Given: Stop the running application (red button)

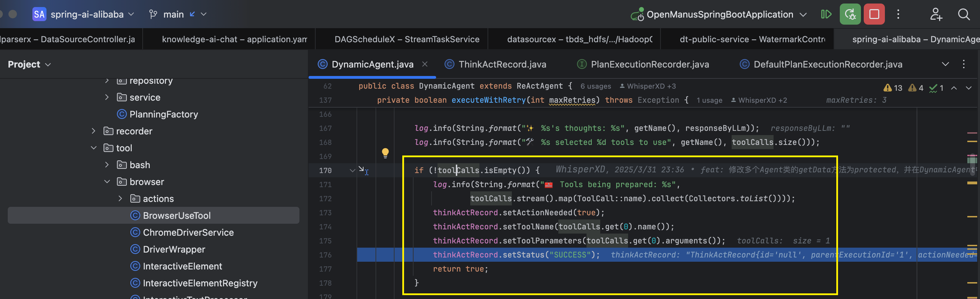Looking at the screenshot, I should click(874, 14).
